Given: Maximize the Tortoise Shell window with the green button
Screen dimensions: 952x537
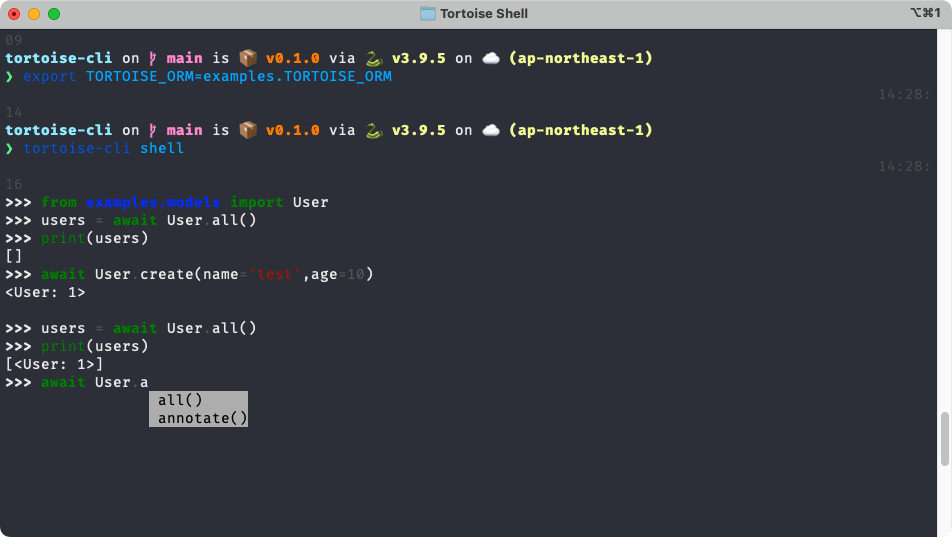Looking at the screenshot, I should 54,14.
